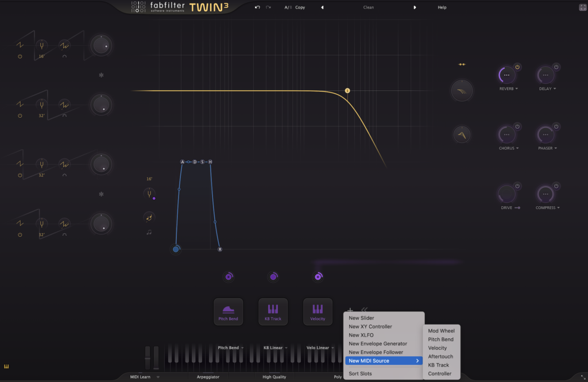
Task: Click the Help button in the top bar
Action: [442, 7]
